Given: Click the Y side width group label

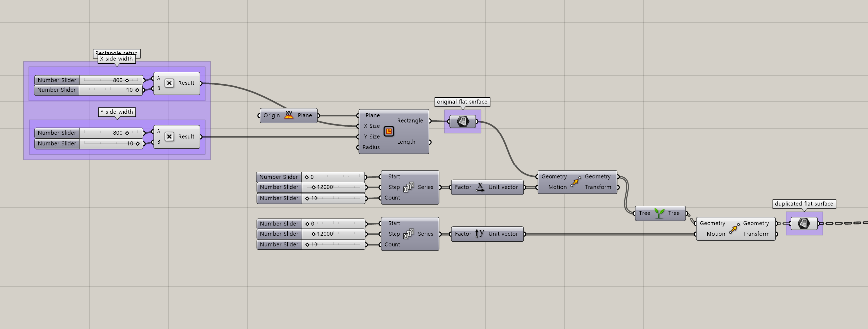Looking at the screenshot, I should point(117,112).
